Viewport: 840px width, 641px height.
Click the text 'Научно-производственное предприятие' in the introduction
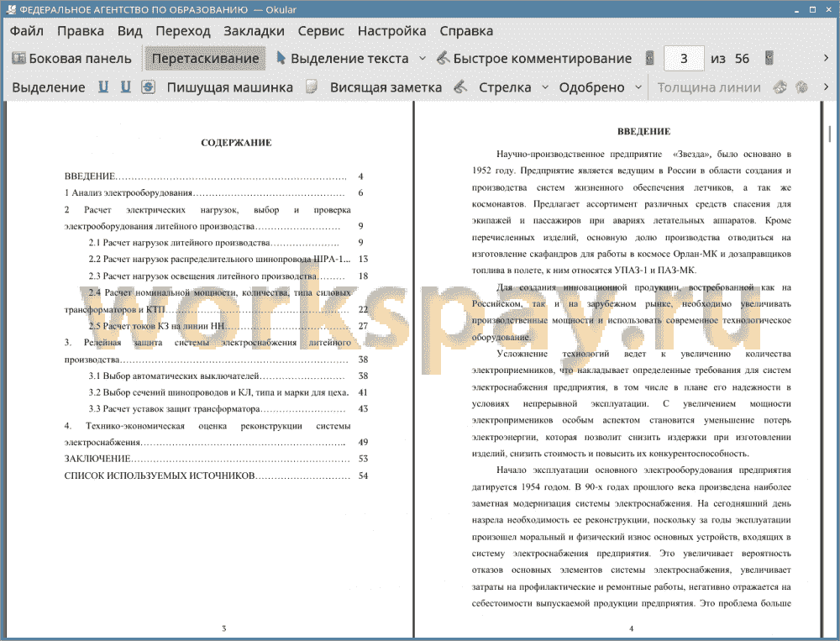pyautogui.click(x=579, y=155)
